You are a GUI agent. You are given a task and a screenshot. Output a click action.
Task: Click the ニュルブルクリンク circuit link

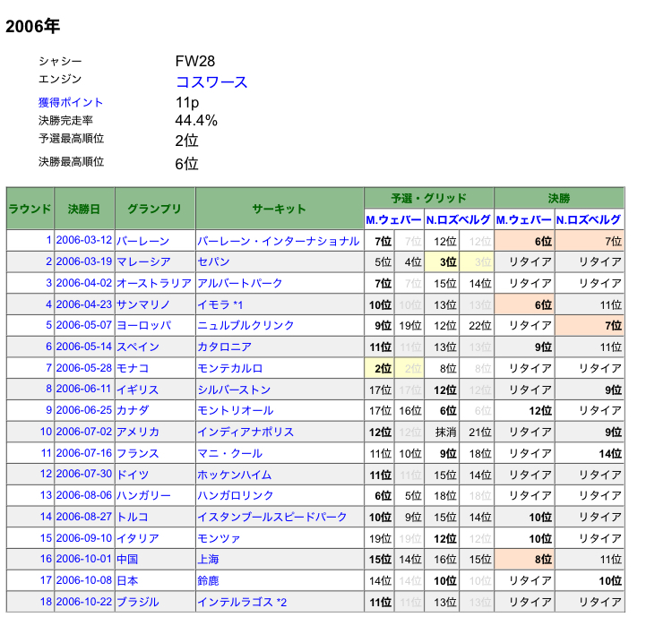pos(246,325)
